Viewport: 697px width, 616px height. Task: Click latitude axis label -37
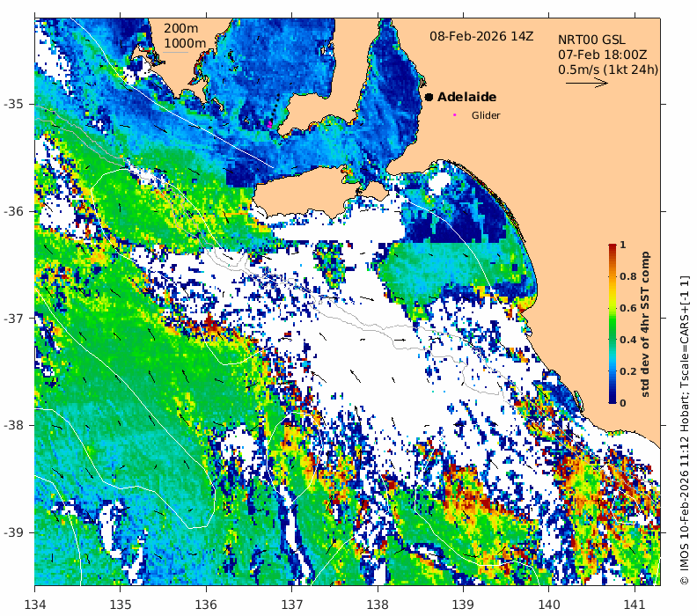13,319
